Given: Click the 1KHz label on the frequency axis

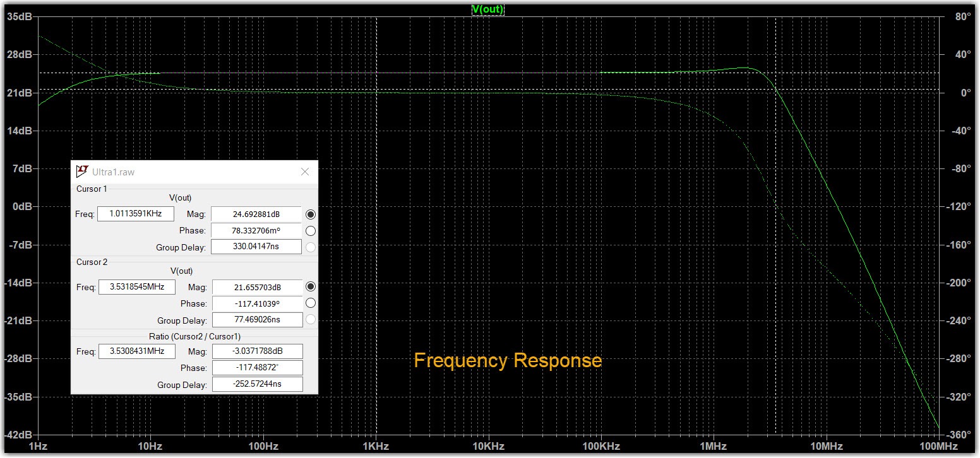Looking at the screenshot, I should 376,447.
